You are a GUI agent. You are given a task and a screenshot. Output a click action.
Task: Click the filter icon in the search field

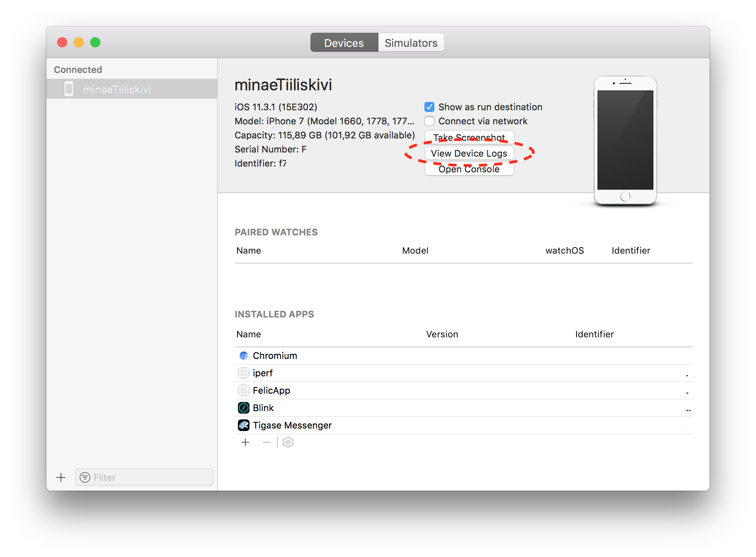(x=85, y=477)
